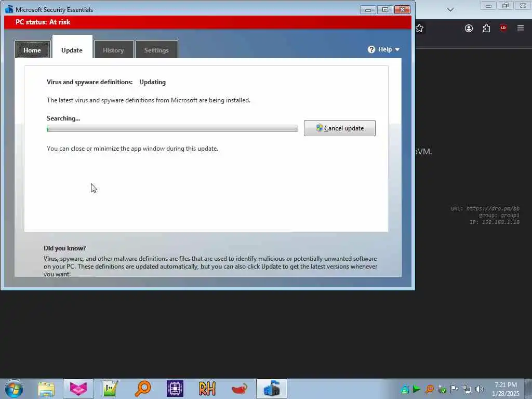Minimize the browser window
Screen dimensions: 532x399
(488, 6)
